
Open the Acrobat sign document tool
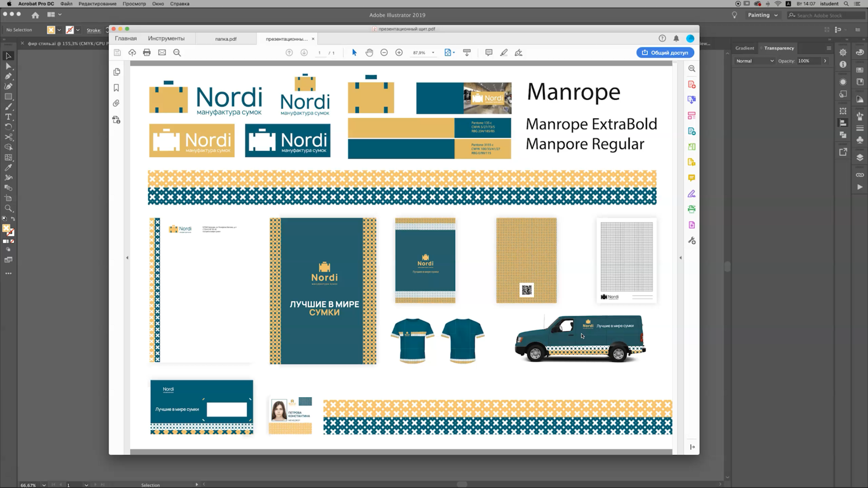519,53
